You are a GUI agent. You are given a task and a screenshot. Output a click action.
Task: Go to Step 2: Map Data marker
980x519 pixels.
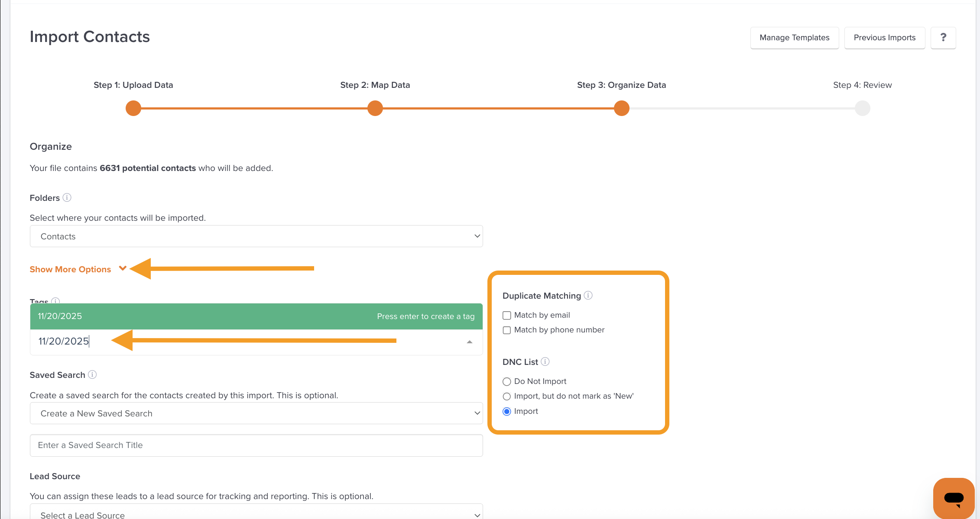coord(375,108)
